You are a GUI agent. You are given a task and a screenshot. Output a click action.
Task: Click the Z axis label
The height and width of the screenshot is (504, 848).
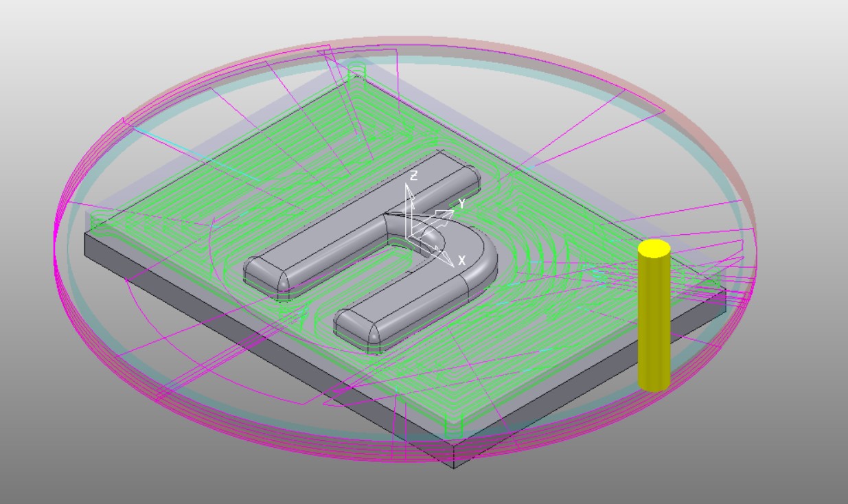(x=413, y=176)
